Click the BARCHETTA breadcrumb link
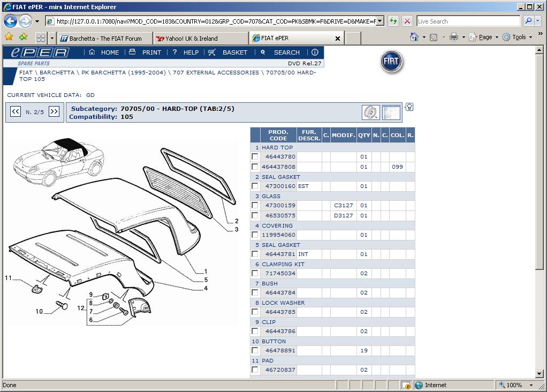 pyautogui.click(x=57, y=72)
